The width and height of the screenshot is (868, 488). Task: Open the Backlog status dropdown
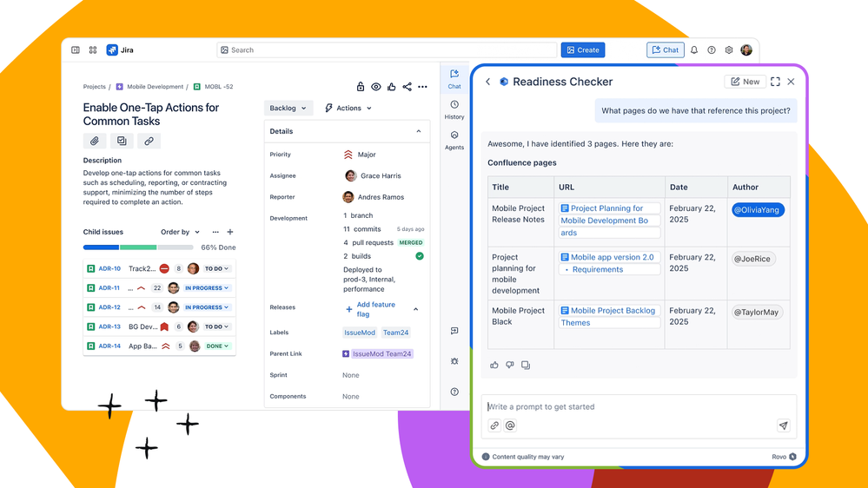[x=288, y=109]
